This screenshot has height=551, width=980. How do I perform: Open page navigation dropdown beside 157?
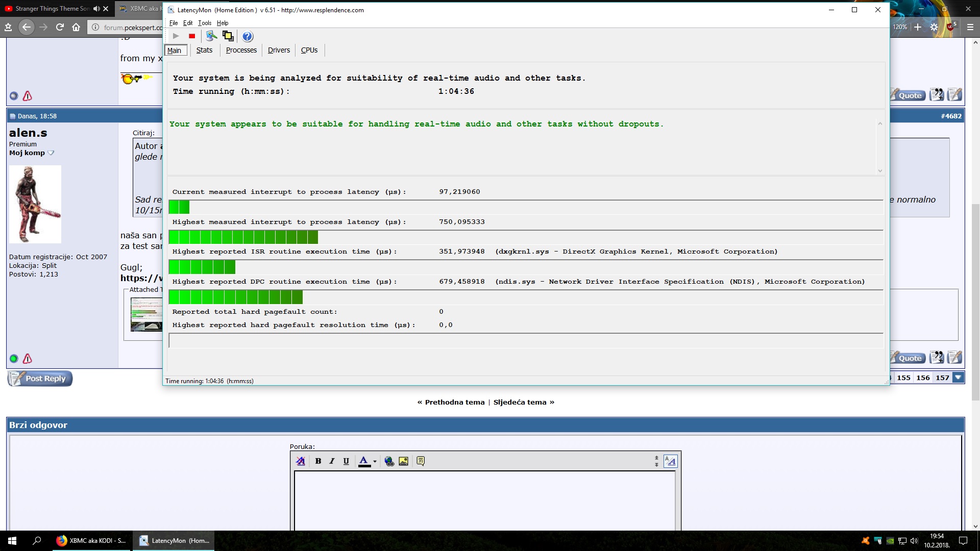pyautogui.click(x=959, y=378)
